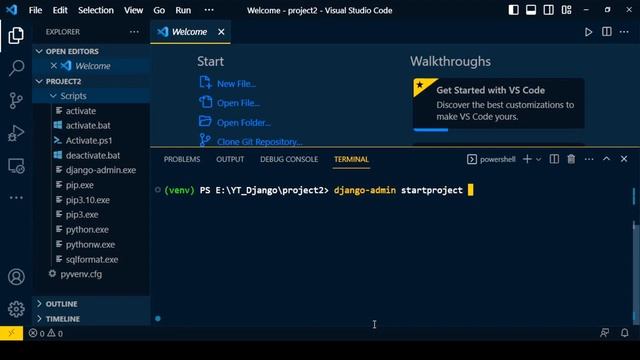The height and width of the screenshot is (360, 640).
Task: Close the terminal panel
Action: tap(624, 159)
